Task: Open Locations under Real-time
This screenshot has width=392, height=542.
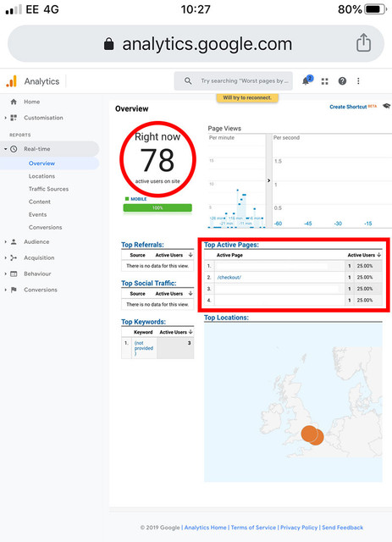Action: (x=41, y=176)
